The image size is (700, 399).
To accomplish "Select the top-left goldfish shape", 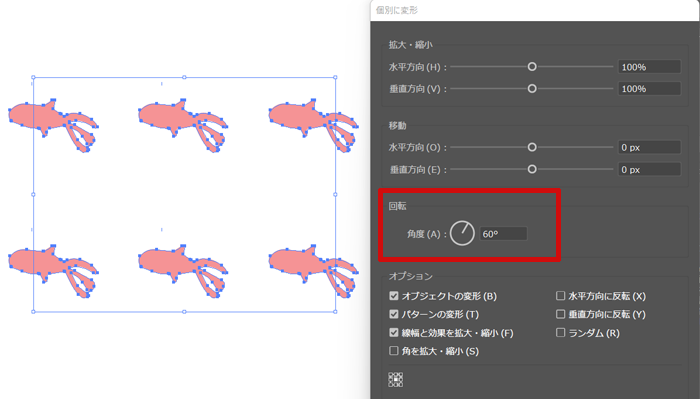I will [x=53, y=125].
